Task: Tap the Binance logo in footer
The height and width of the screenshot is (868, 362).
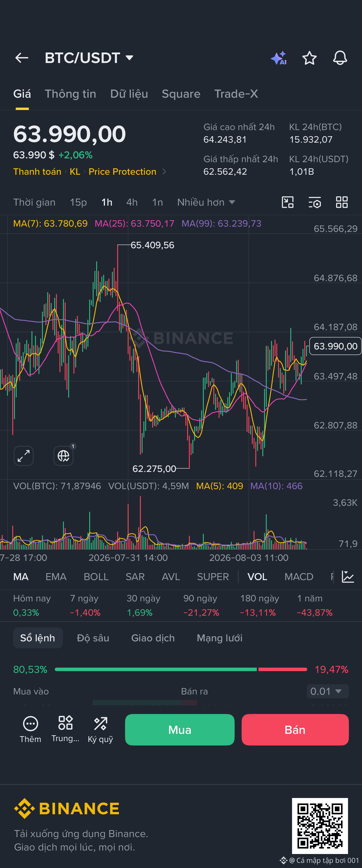Action: (x=67, y=808)
